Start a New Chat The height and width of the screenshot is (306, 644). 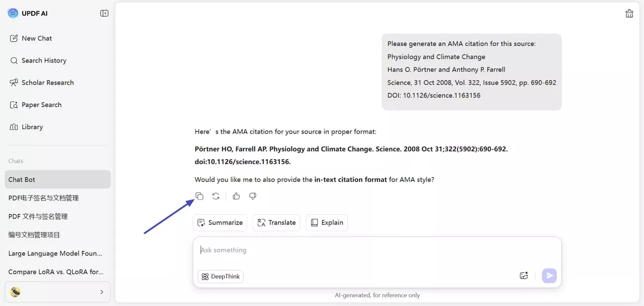point(36,38)
